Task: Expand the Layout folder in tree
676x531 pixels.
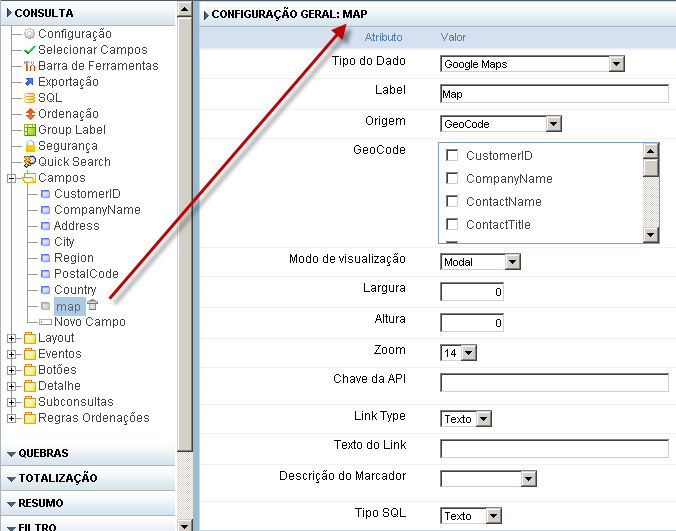Action: click(12, 338)
